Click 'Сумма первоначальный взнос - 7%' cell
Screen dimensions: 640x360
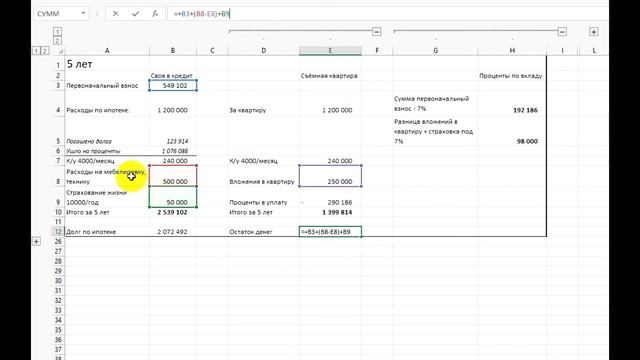click(436, 103)
